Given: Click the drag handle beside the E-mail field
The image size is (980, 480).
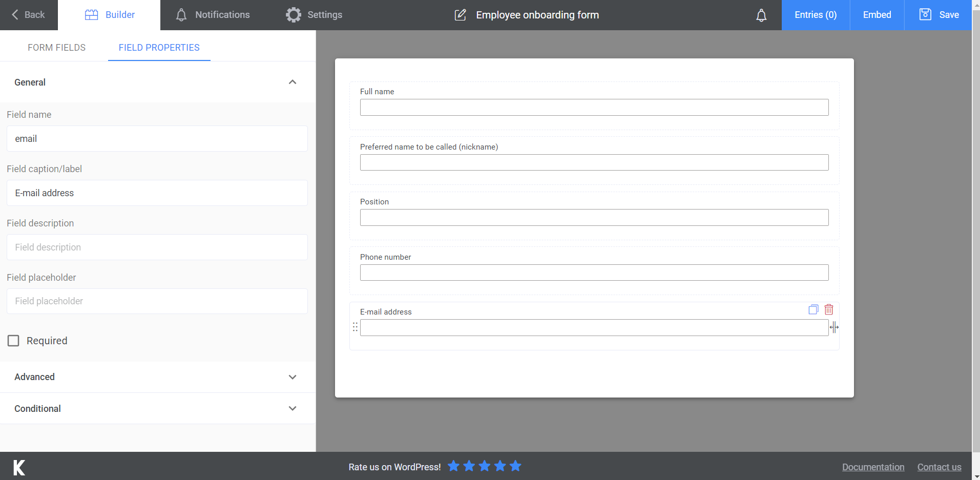Looking at the screenshot, I should tap(355, 327).
